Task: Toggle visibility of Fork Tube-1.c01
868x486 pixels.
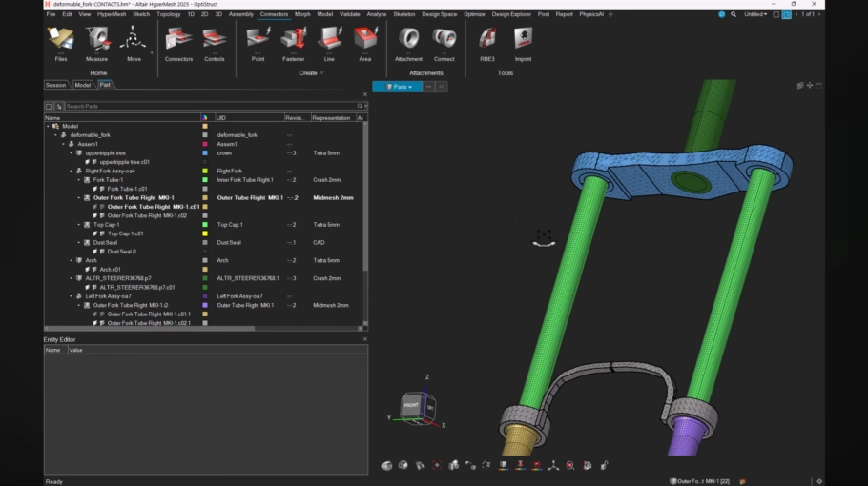Action: [x=95, y=189]
